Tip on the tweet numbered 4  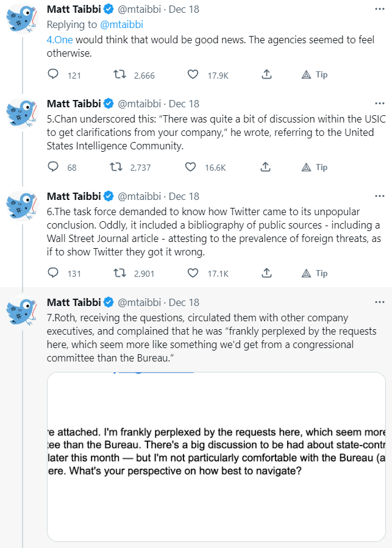click(x=315, y=74)
